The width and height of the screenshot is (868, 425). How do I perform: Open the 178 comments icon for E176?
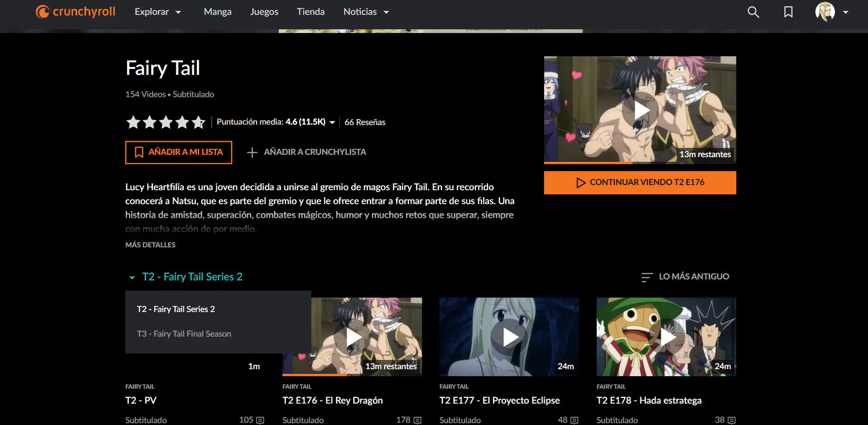[417, 420]
